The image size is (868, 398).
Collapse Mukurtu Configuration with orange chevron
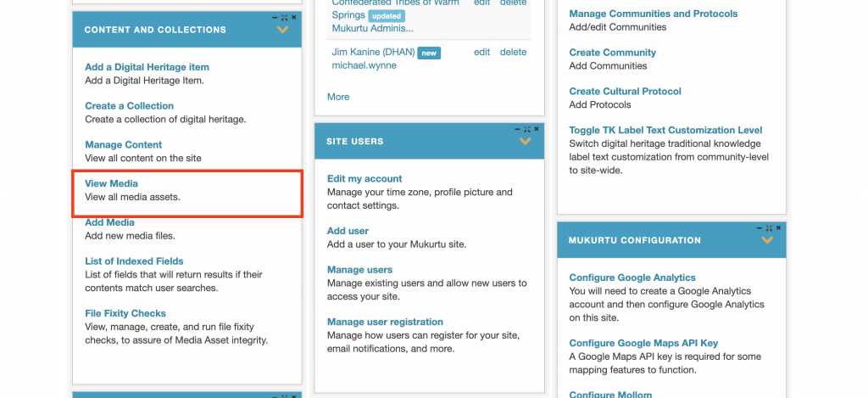tap(767, 240)
